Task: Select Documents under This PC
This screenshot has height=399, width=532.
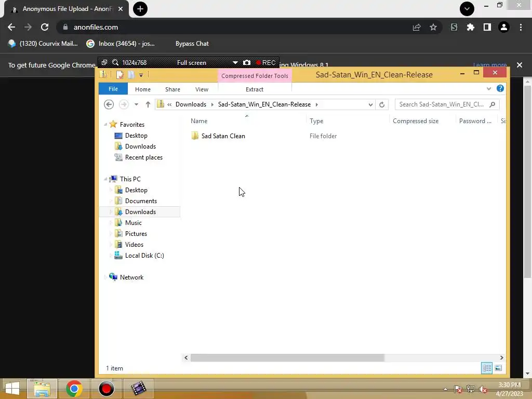Action: tap(141, 201)
